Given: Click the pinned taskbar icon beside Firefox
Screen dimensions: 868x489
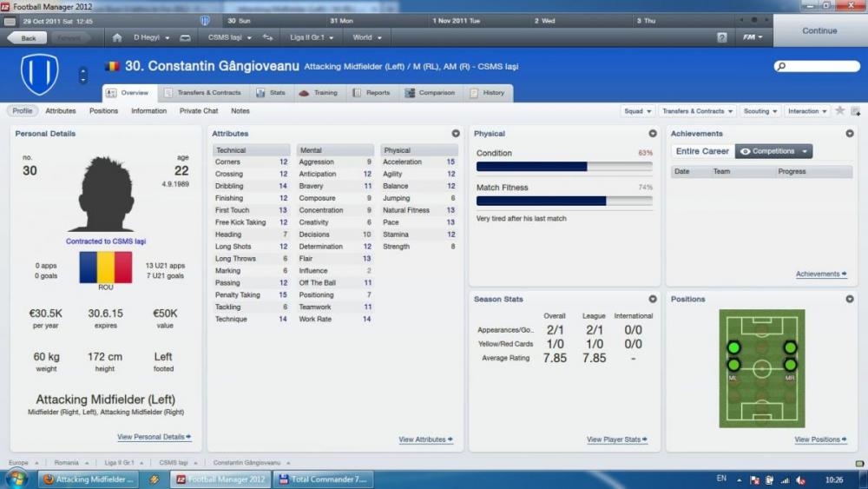Looking at the screenshot, I should [x=155, y=479].
